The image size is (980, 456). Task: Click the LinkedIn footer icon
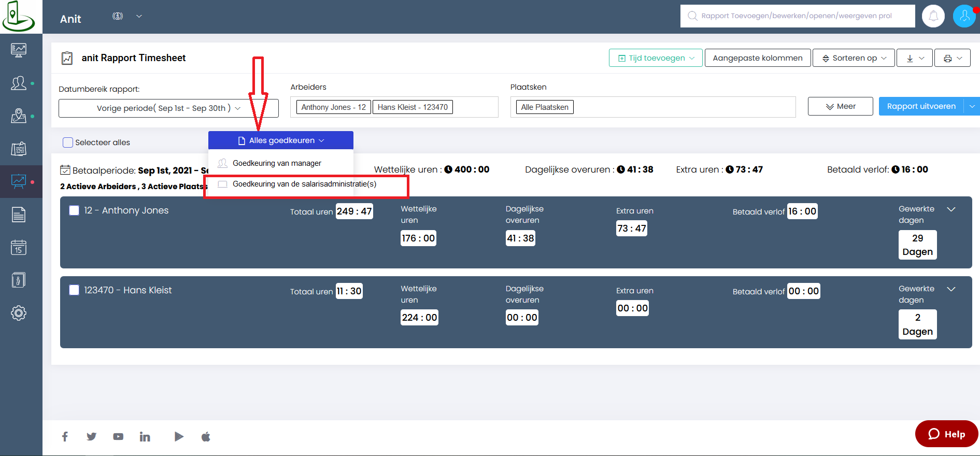coord(145,437)
